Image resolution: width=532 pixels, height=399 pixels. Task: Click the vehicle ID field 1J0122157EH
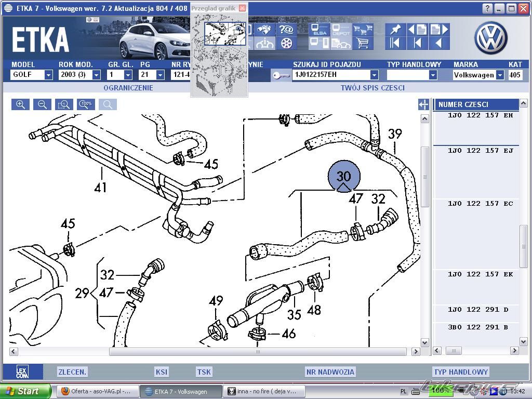(331, 75)
